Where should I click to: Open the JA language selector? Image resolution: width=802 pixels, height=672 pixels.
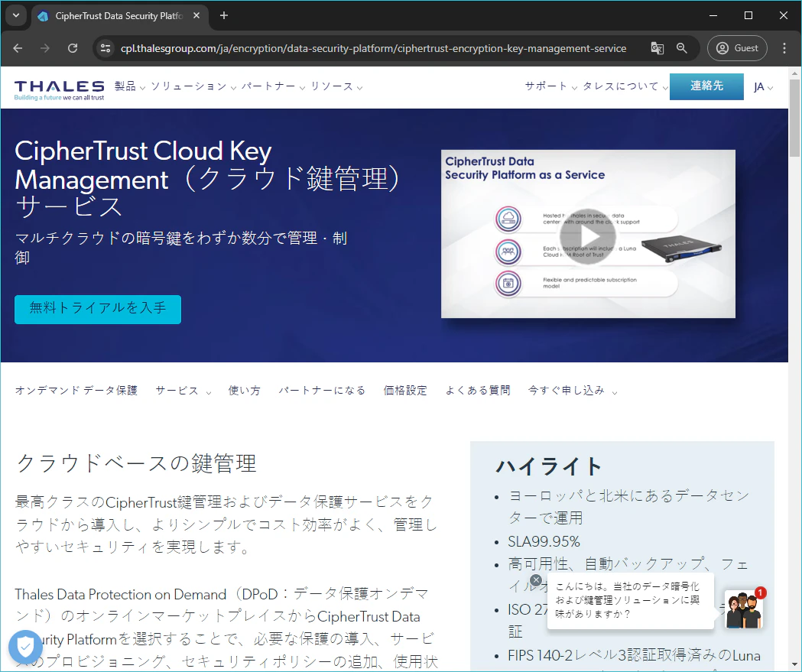tap(763, 87)
